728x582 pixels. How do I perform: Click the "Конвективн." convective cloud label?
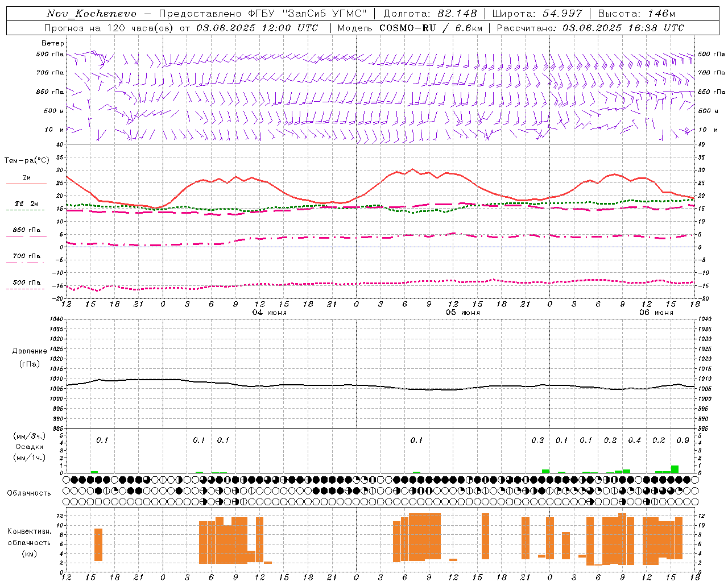pyautogui.click(x=29, y=531)
